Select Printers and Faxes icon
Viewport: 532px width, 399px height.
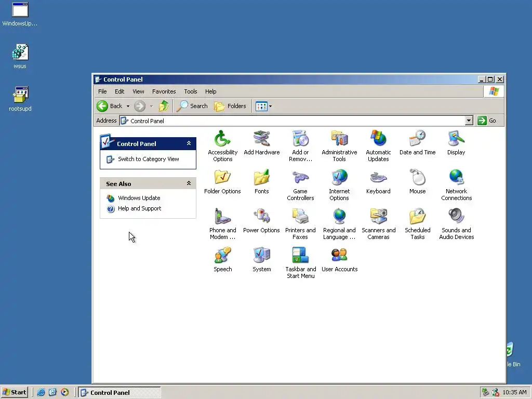tap(300, 224)
